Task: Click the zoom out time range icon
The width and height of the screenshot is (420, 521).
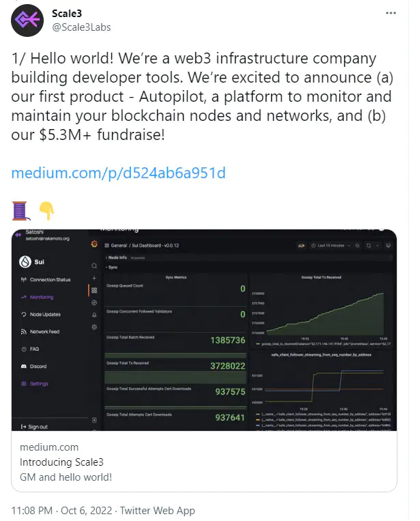Action: pyautogui.click(x=357, y=246)
